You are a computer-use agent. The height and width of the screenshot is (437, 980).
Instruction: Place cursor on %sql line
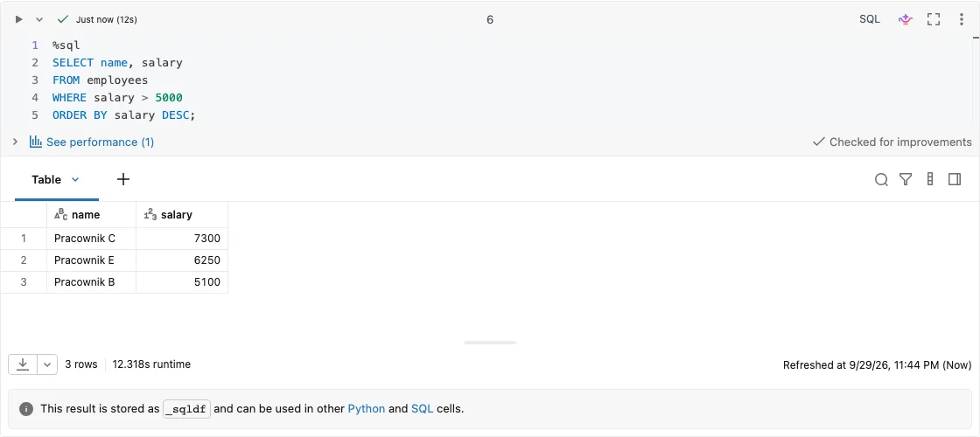click(x=66, y=45)
